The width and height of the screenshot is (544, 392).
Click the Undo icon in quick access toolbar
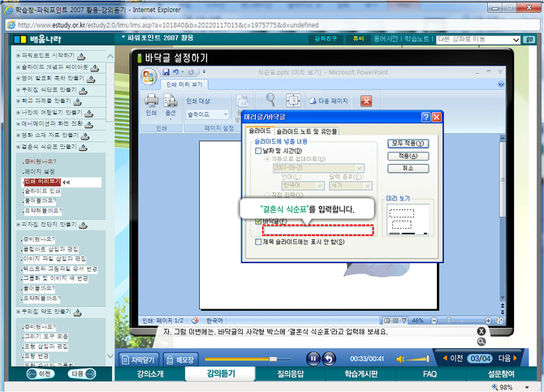[x=176, y=71]
